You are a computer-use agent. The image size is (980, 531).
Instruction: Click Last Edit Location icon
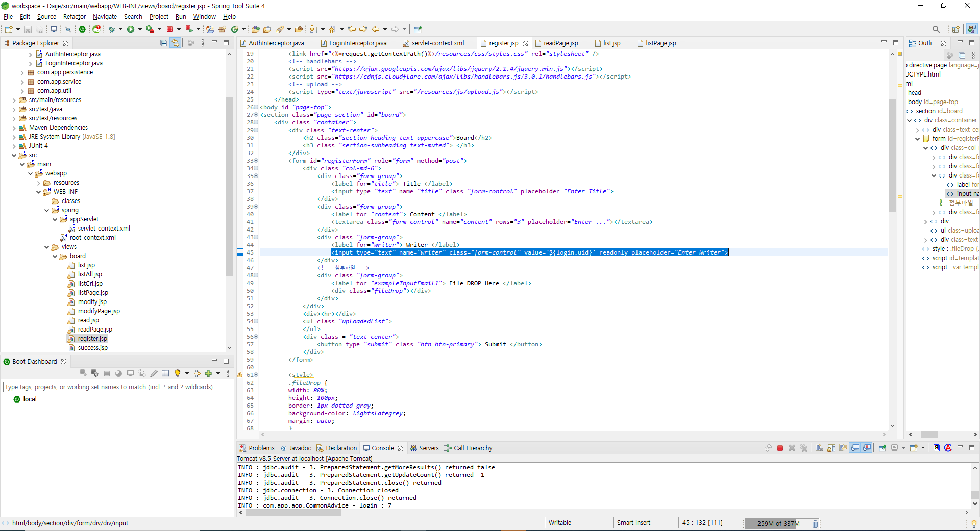tap(351, 29)
